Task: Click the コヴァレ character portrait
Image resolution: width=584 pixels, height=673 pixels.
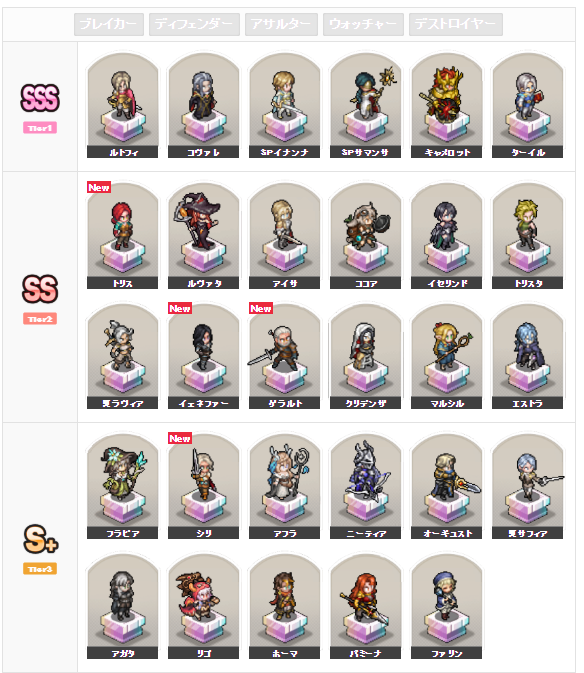Action: (203, 105)
